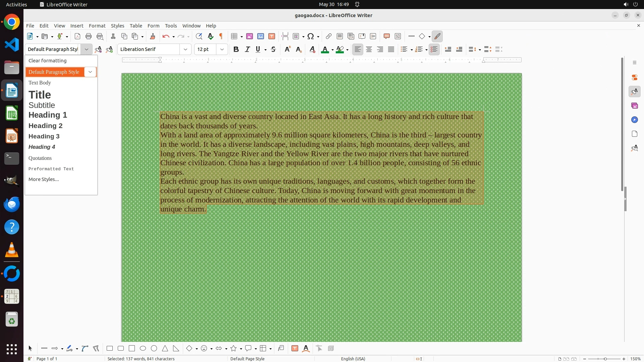644x362 pixels.
Task: Open the sidebar Gallery panel icon
Action: click(x=634, y=106)
